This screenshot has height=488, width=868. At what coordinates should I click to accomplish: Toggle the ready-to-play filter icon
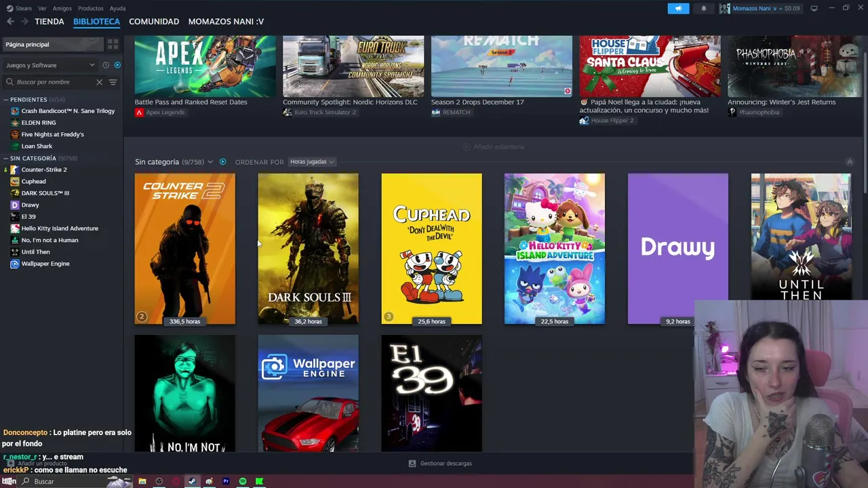coord(117,65)
